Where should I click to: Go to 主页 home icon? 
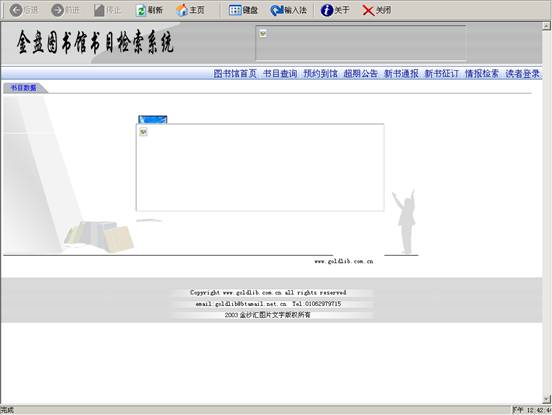click(x=182, y=11)
